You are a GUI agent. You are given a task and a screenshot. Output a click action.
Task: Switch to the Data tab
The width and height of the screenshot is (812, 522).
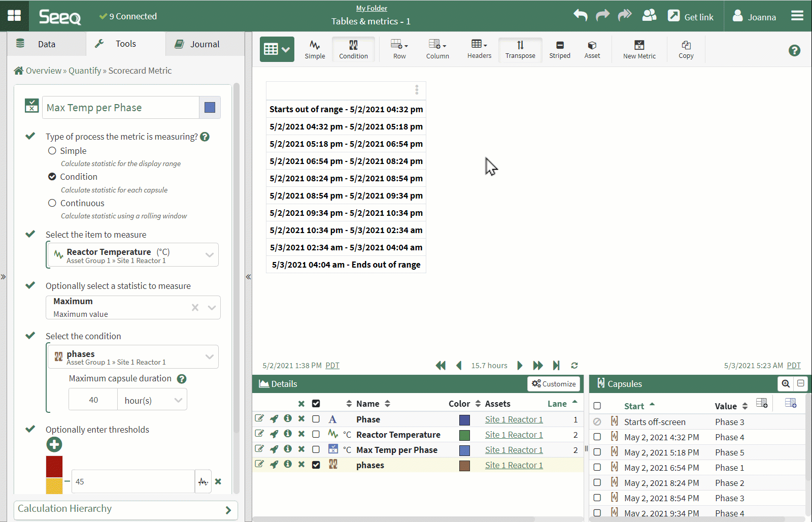[x=46, y=44]
